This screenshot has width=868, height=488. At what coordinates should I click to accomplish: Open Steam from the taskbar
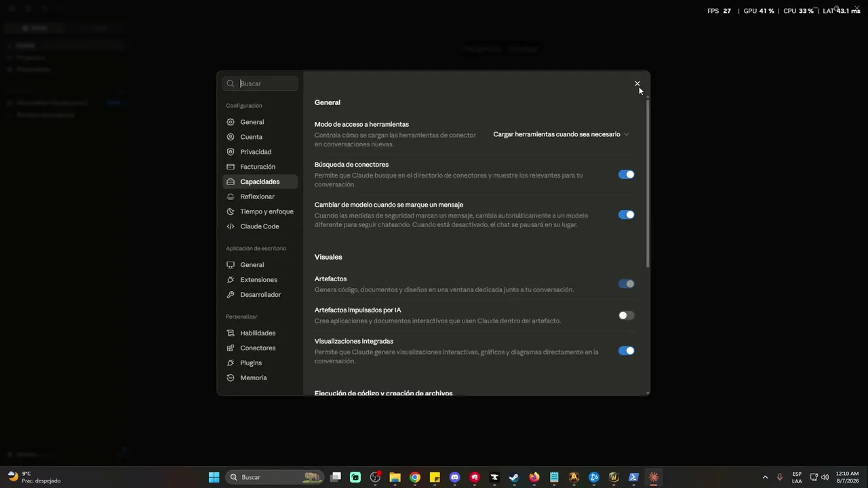coord(514,477)
